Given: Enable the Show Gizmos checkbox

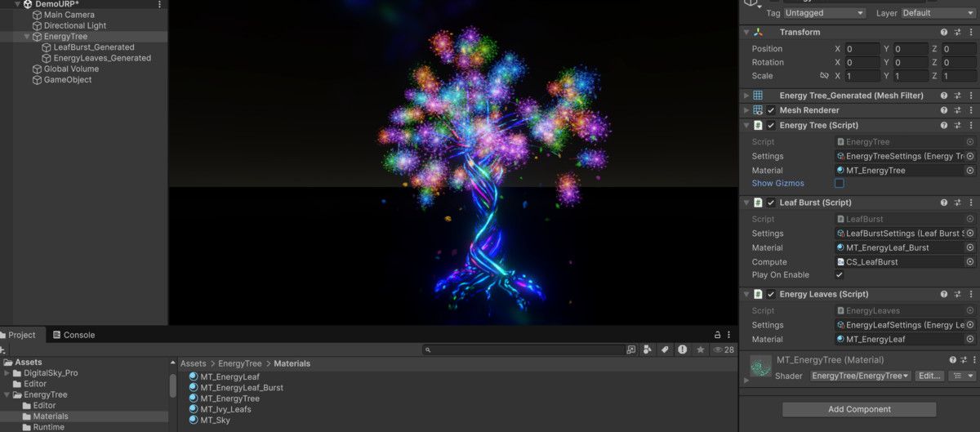Looking at the screenshot, I should click(x=840, y=184).
